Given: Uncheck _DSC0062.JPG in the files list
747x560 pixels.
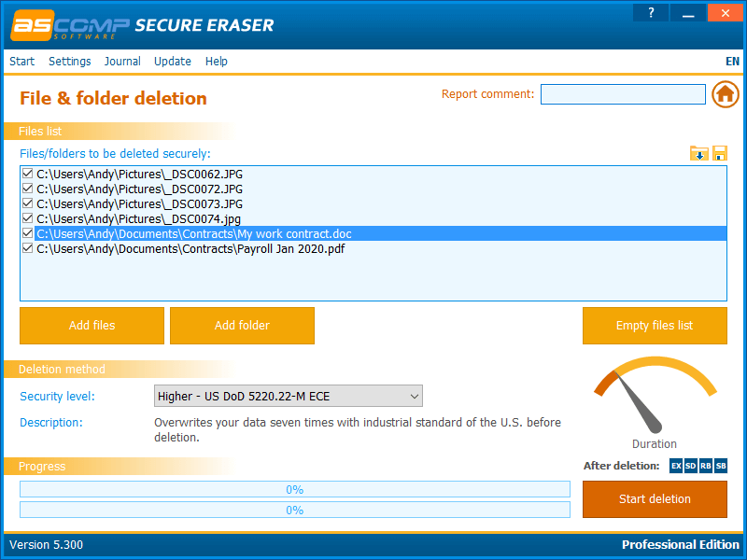Looking at the screenshot, I should (27, 174).
